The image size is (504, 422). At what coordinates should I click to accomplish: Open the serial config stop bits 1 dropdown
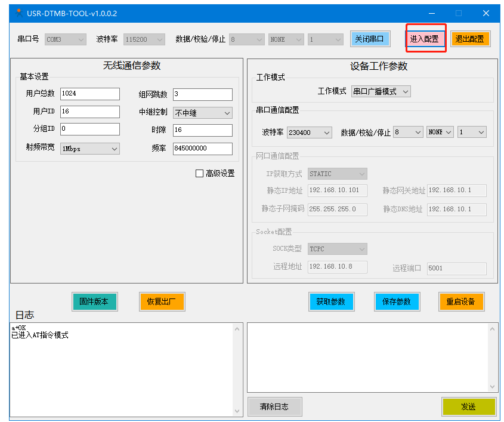pos(472,132)
